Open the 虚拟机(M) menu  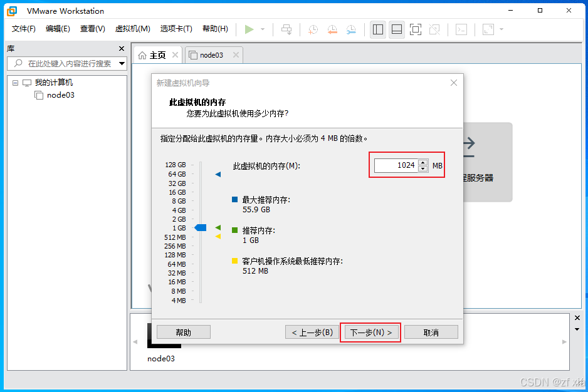coord(133,29)
